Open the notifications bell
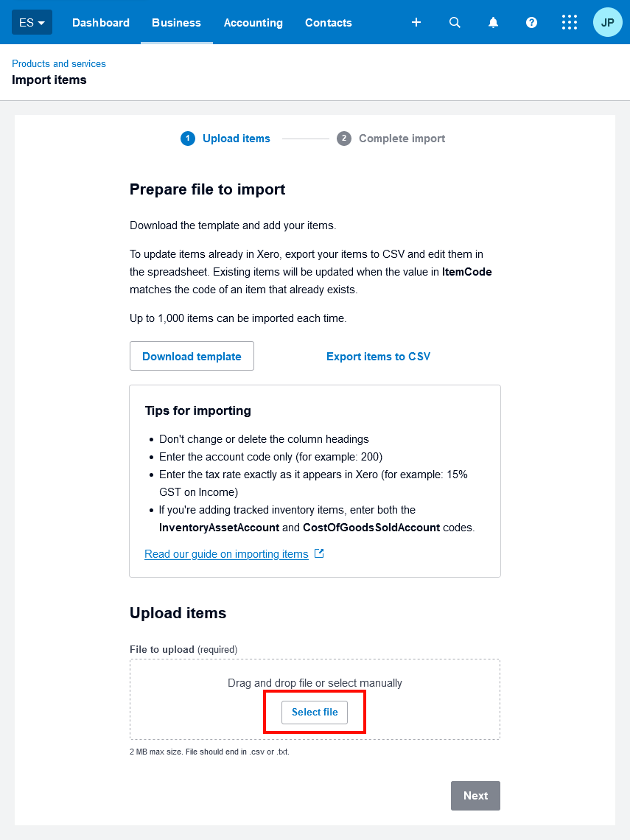The width and height of the screenshot is (630, 840). point(493,22)
